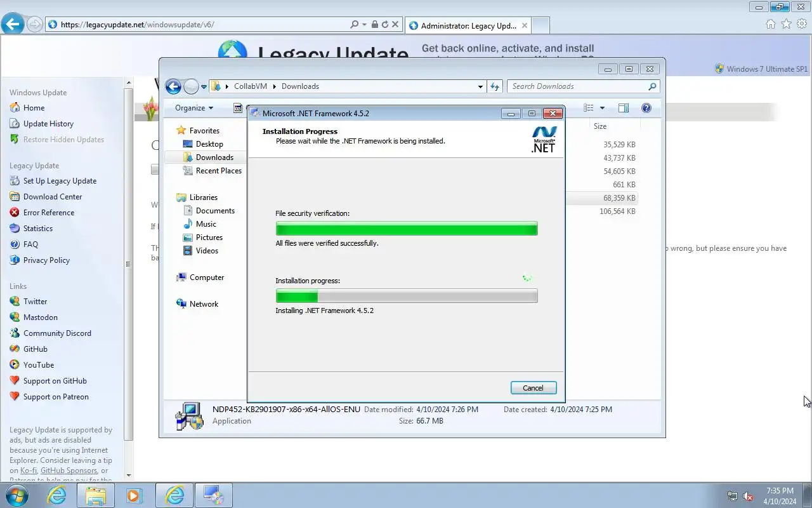
Task: Click the Statistics icon in sidebar
Action: [15, 229]
